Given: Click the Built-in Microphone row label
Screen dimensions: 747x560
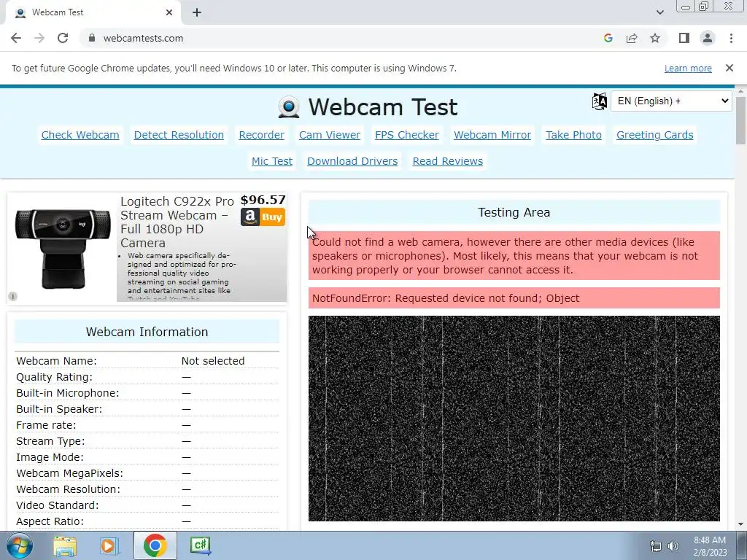Looking at the screenshot, I should click(x=68, y=393).
